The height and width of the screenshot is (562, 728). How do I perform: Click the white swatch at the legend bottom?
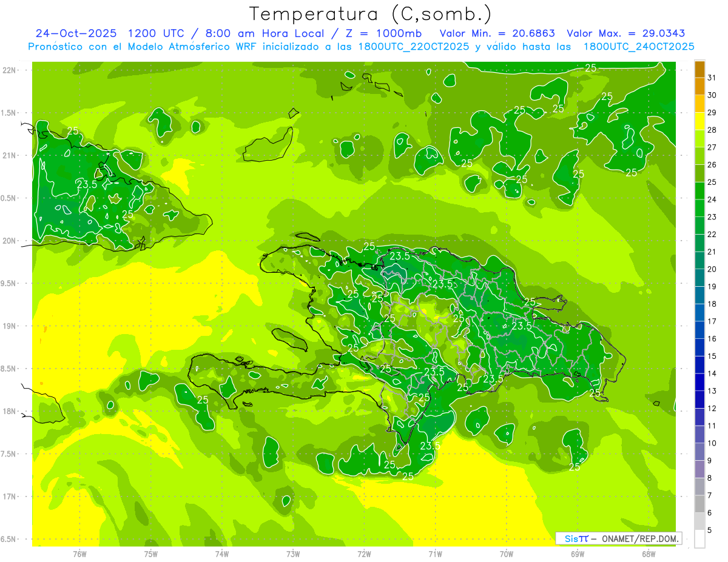tap(699, 539)
